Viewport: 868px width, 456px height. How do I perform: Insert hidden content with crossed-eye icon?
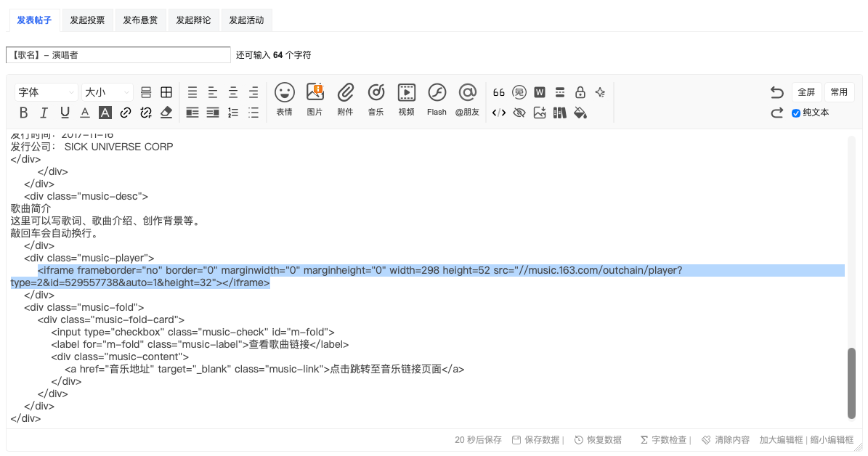click(519, 113)
